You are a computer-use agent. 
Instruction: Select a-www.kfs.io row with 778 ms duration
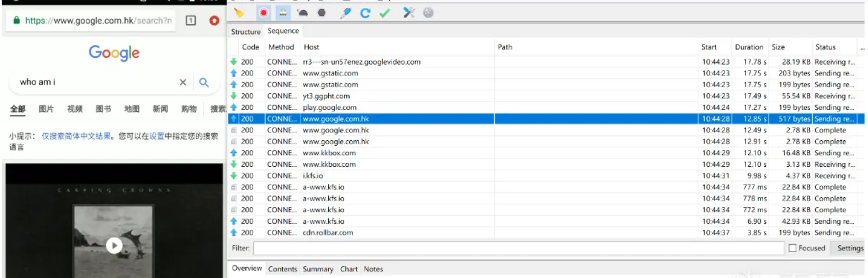click(x=547, y=198)
